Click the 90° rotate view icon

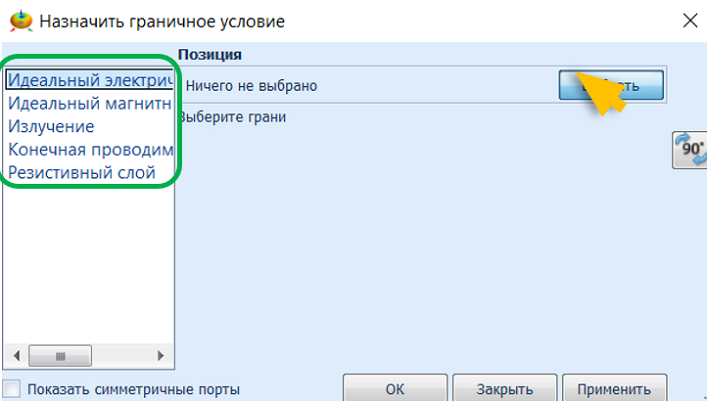(690, 150)
